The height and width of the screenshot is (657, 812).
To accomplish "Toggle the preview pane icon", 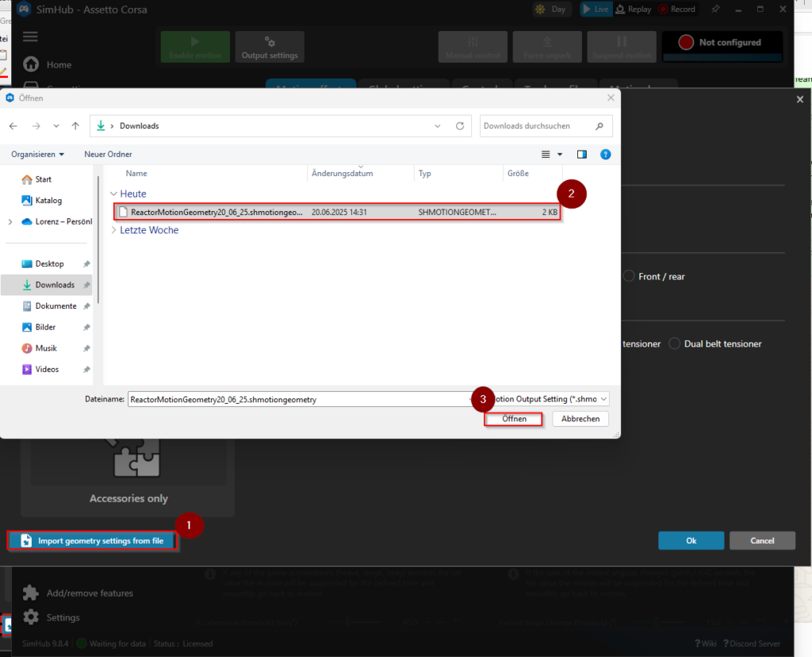I will click(x=582, y=155).
